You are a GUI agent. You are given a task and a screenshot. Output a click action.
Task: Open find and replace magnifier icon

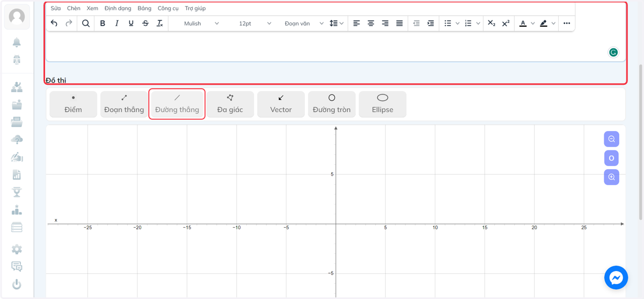[86, 23]
